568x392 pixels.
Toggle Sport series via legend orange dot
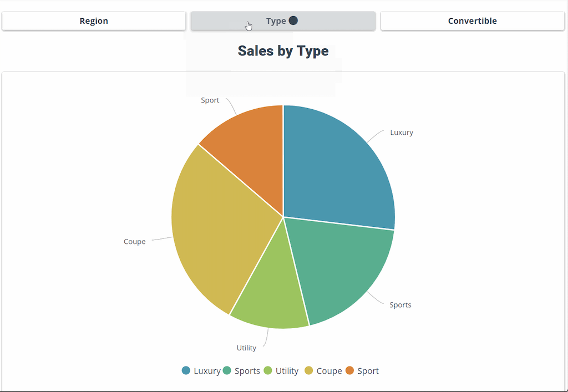point(349,370)
